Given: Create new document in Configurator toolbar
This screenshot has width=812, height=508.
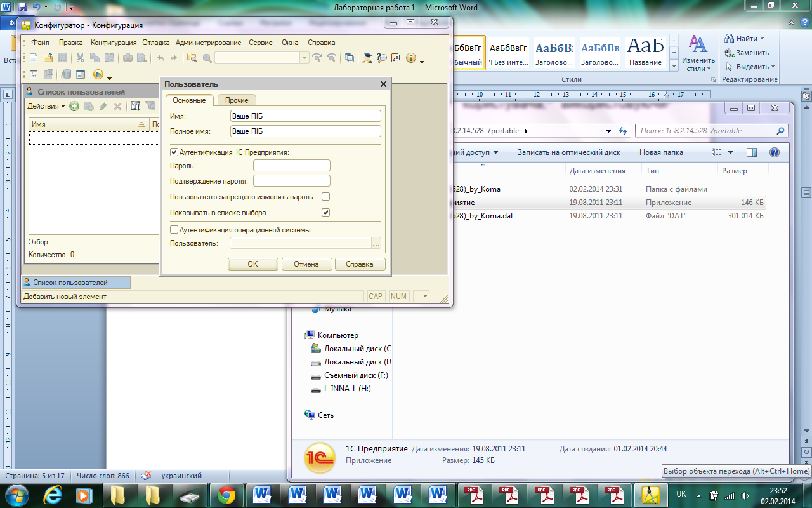Looking at the screenshot, I should pos(34,58).
